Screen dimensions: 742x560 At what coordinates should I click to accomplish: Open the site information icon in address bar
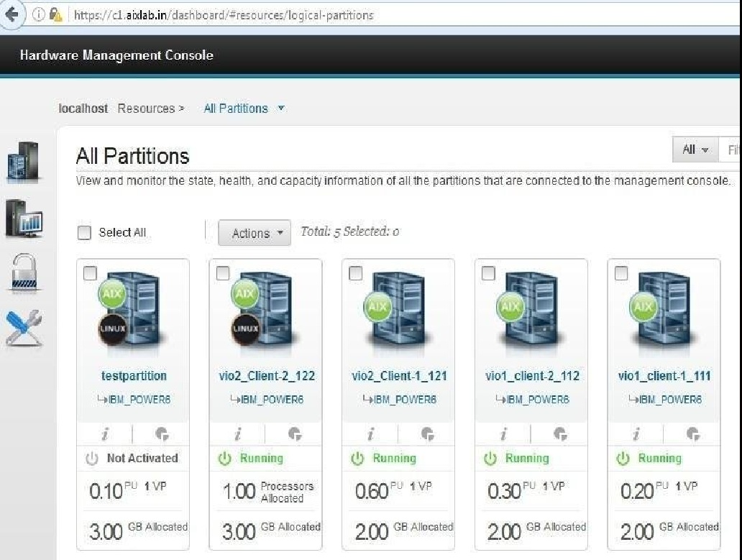click(x=38, y=14)
